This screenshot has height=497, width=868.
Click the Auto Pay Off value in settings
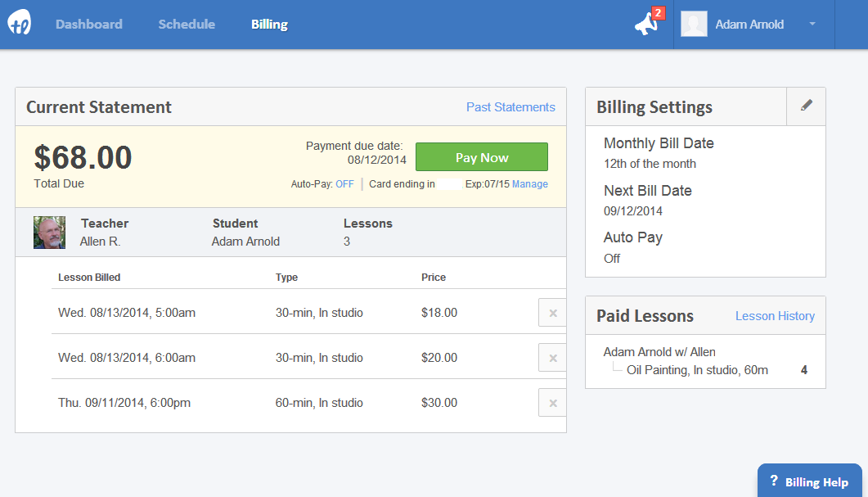[x=612, y=258]
